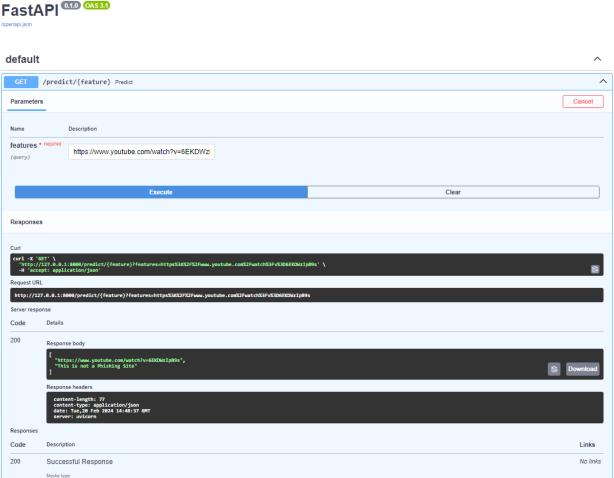
Task: Cancel the try-it-out mode
Action: tap(583, 101)
